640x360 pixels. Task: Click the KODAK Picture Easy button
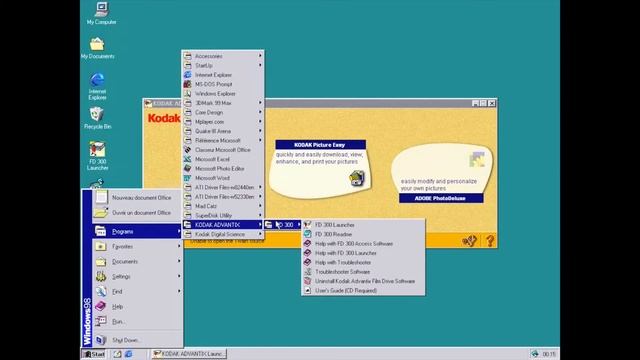(320, 145)
